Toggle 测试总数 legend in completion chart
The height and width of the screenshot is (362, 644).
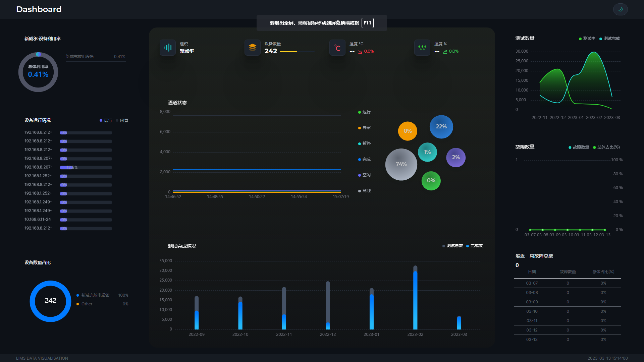[452, 246]
